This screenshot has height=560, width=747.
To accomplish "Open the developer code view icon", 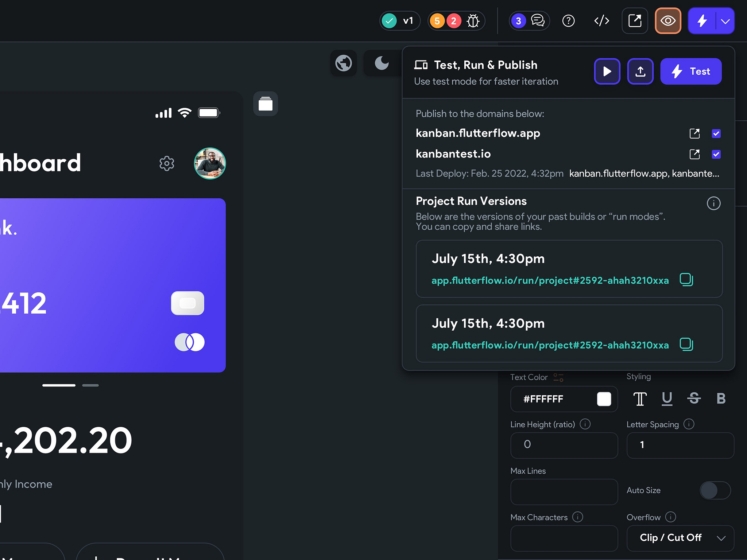I will pos(601,21).
